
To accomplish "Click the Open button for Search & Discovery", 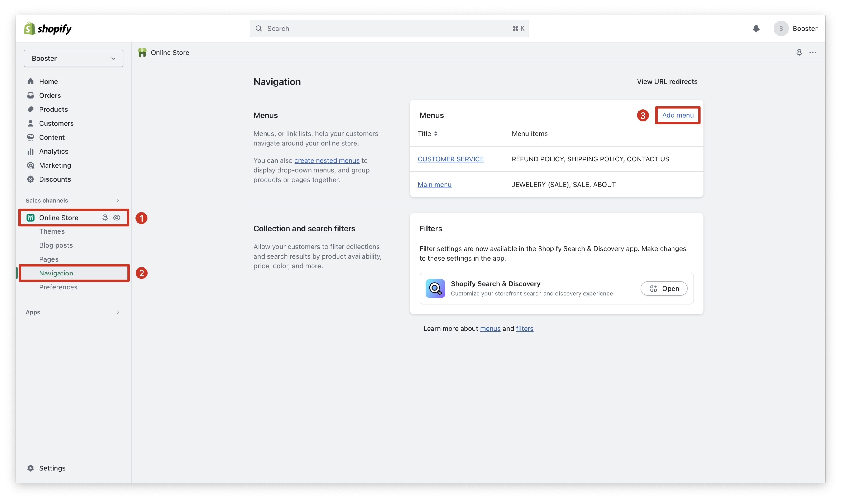I will (x=663, y=288).
